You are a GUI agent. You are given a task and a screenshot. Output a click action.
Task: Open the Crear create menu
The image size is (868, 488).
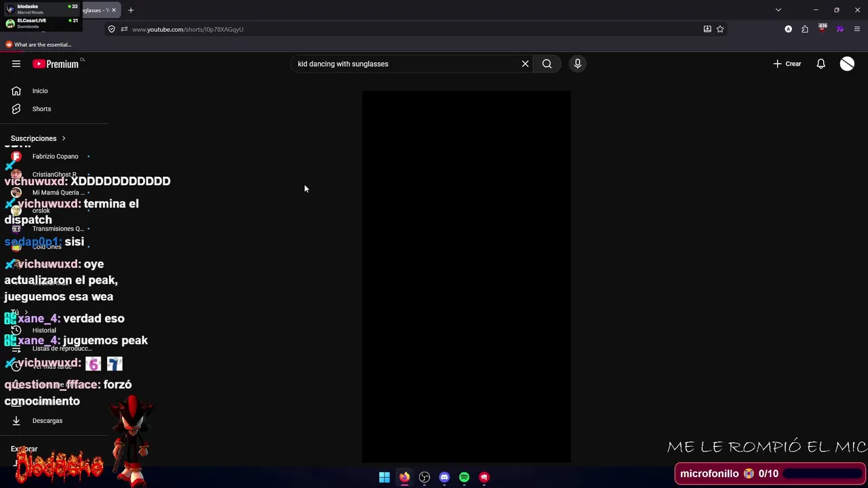pyautogui.click(x=787, y=64)
